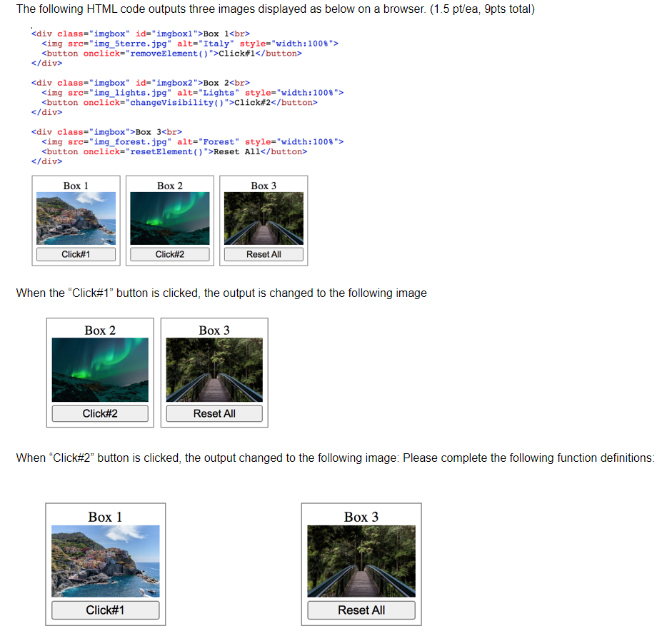Click the Reset All button in top Box 3
This screenshot has width=672, height=636.
pos(263,253)
